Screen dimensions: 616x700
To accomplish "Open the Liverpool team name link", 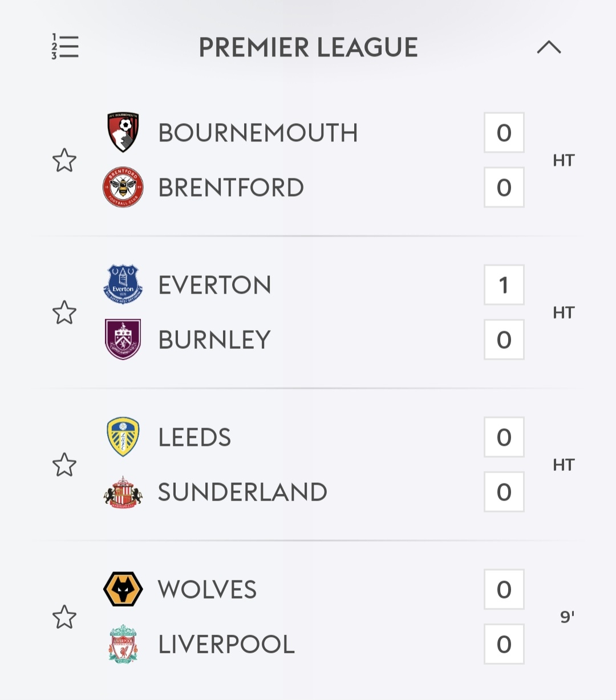I will tap(226, 645).
